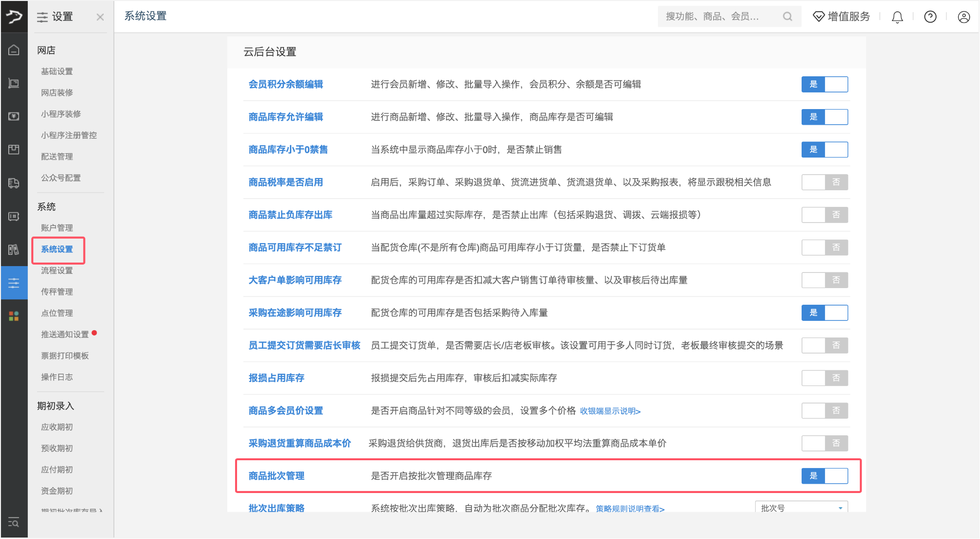This screenshot has width=980, height=539.
Task: Click the 增值服务 button
Action: click(841, 17)
